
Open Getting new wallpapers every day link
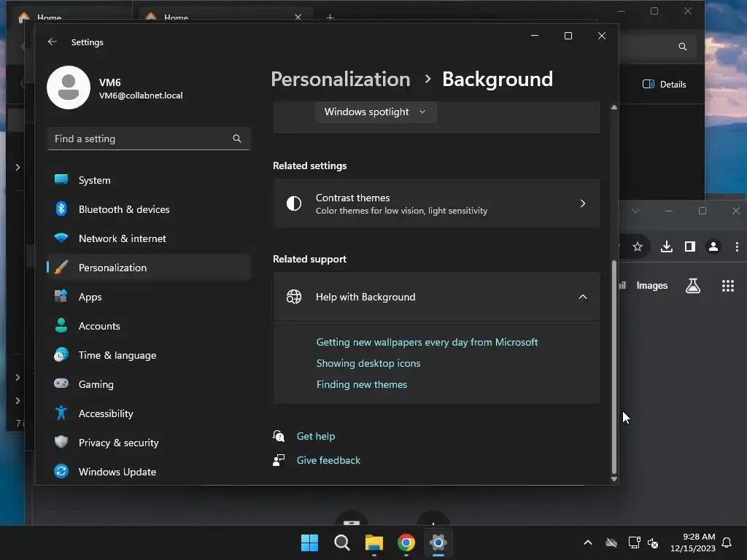[x=427, y=342]
